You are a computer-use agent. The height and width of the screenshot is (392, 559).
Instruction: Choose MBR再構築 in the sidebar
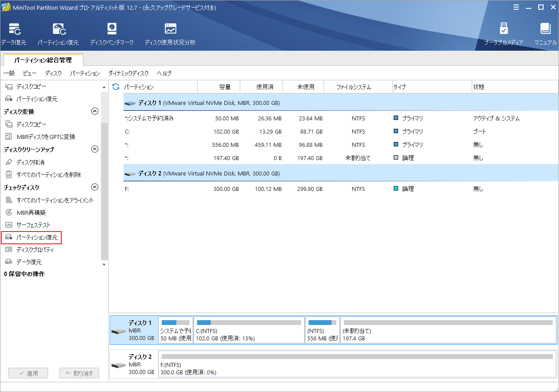(31, 213)
